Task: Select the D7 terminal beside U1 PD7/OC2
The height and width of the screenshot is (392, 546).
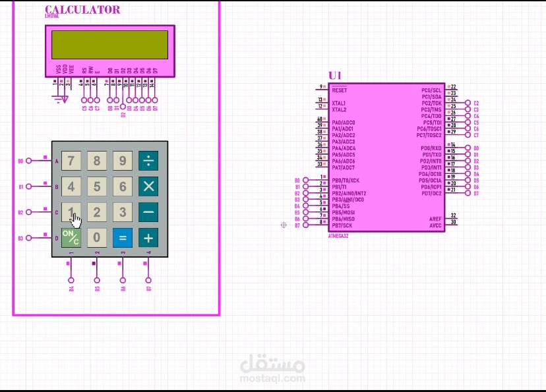Action: click(468, 193)
